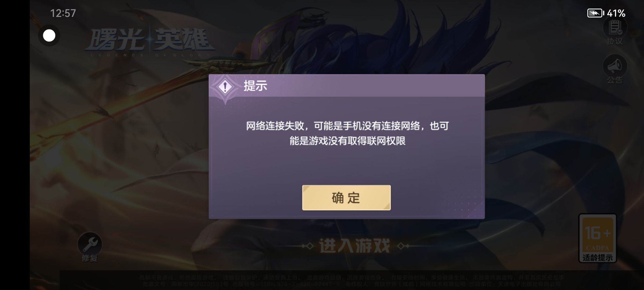Open the 协议 agreement document icon
Viewport: 644px width, 290px height.
pyautogui.click(x=615, y=27)
